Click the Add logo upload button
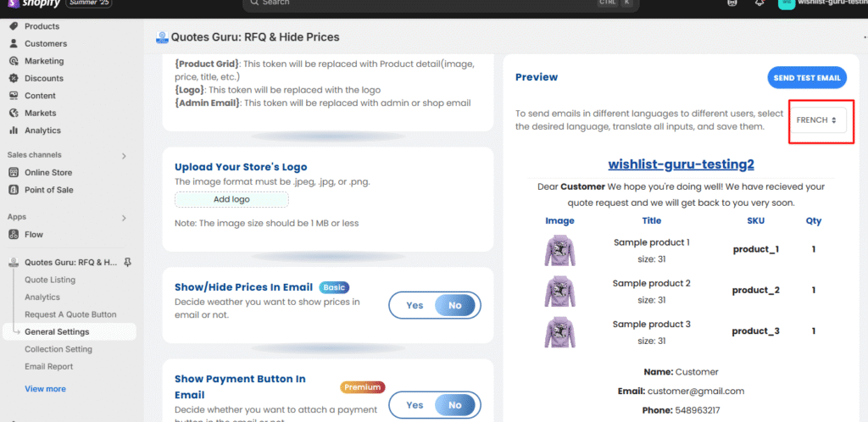The height and width of the screenshot is (422, 868). coord(231,199)
